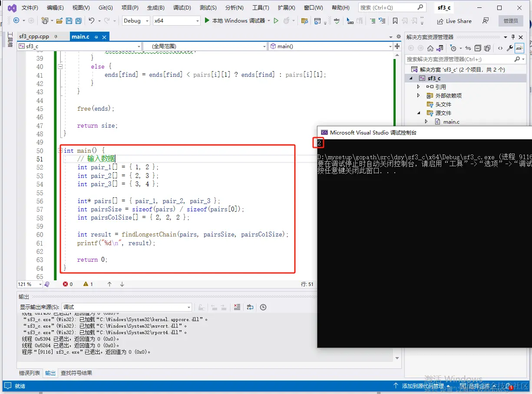
Task: Click the increase indent toolbar icon
Action: click(x=372, y=21)
